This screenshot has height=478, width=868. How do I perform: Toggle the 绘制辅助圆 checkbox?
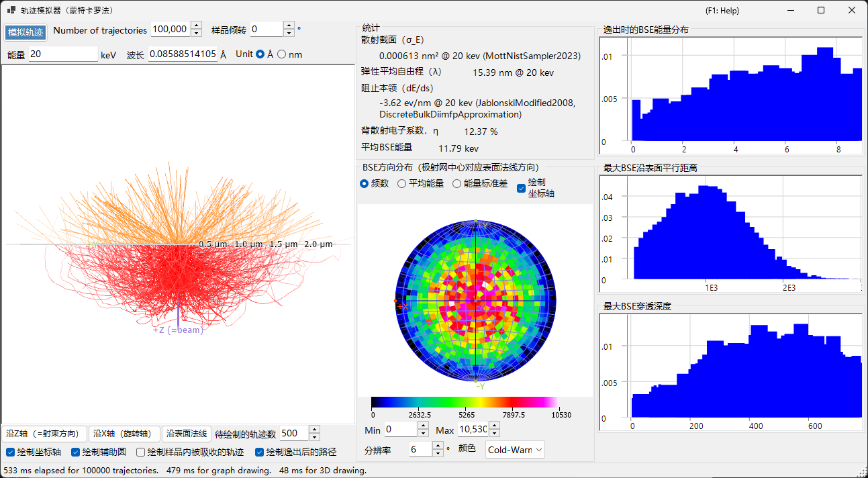[76, 452]
